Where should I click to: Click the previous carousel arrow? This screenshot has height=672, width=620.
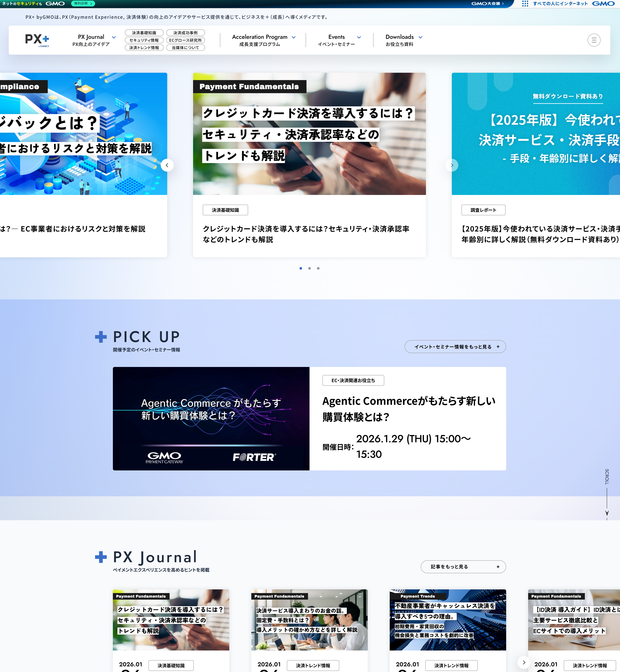pos(167,165)
